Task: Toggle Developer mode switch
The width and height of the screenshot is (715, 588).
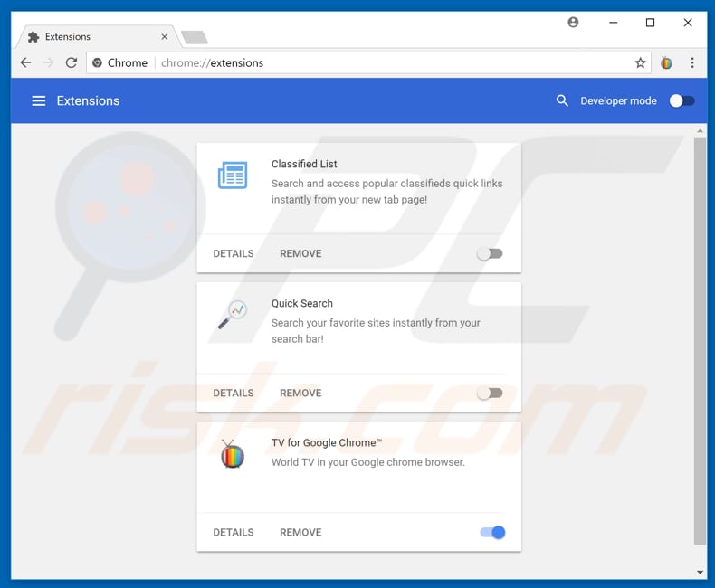Action: coord(682,100)
